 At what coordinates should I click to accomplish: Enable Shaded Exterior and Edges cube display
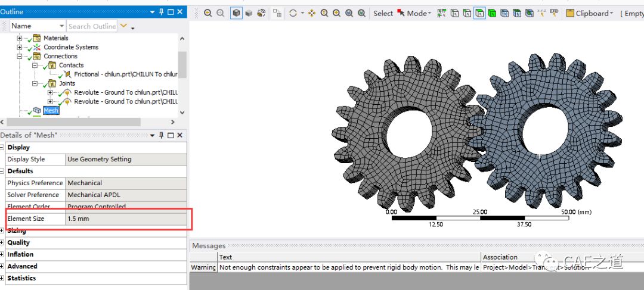pyautogui.click(x=236, y=13)
